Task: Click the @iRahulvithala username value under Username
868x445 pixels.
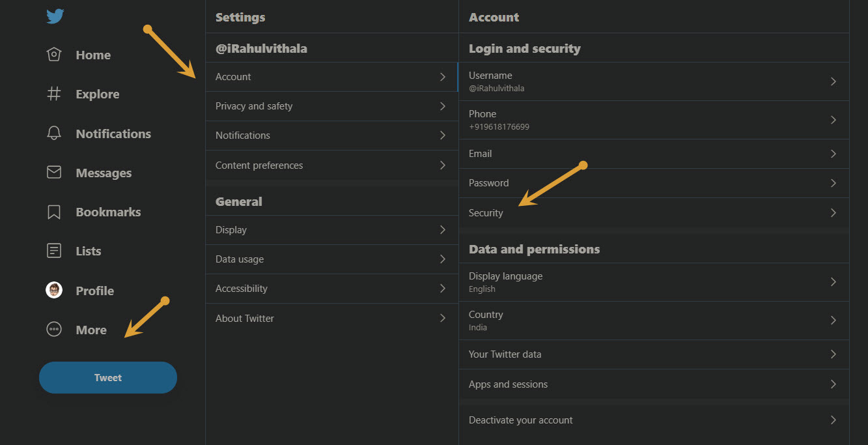Action: (x=496, y=88)
